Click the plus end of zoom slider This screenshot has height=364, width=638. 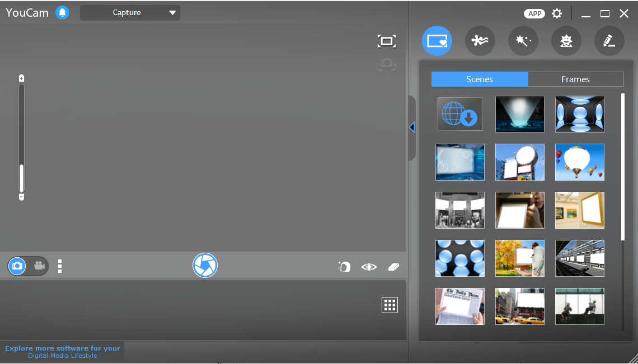point(22,78)
